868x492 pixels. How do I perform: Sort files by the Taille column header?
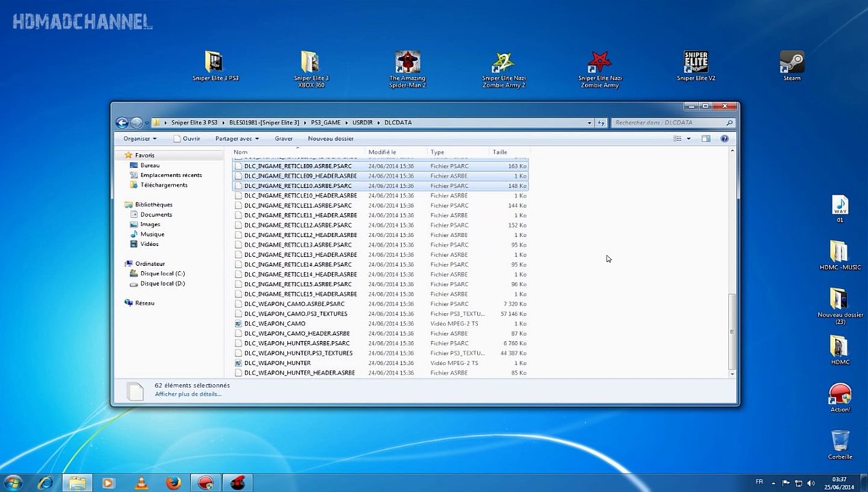[500, 152]
